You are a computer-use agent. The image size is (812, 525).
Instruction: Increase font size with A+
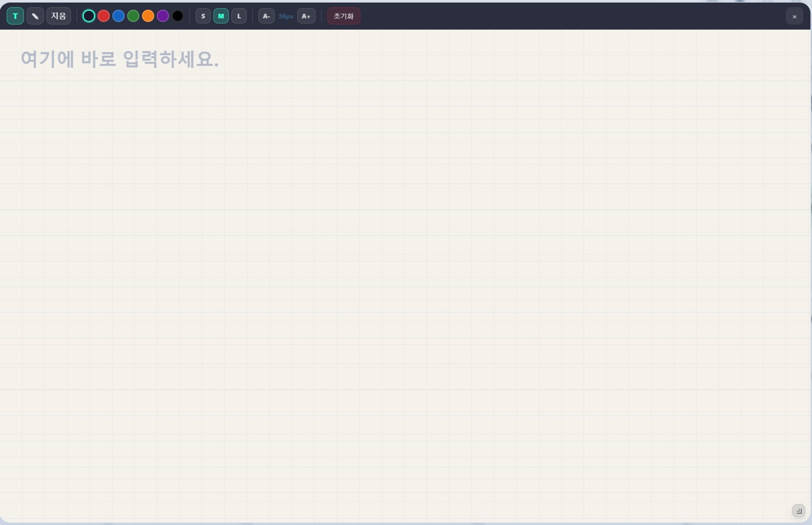click(x=306, y=16)
